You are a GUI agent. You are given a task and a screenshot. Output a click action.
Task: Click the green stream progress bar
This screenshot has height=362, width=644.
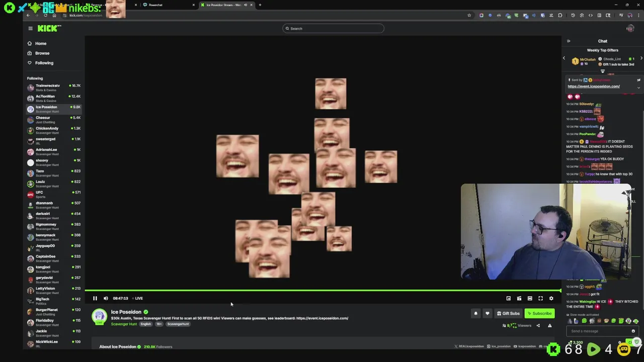[323, 291]
